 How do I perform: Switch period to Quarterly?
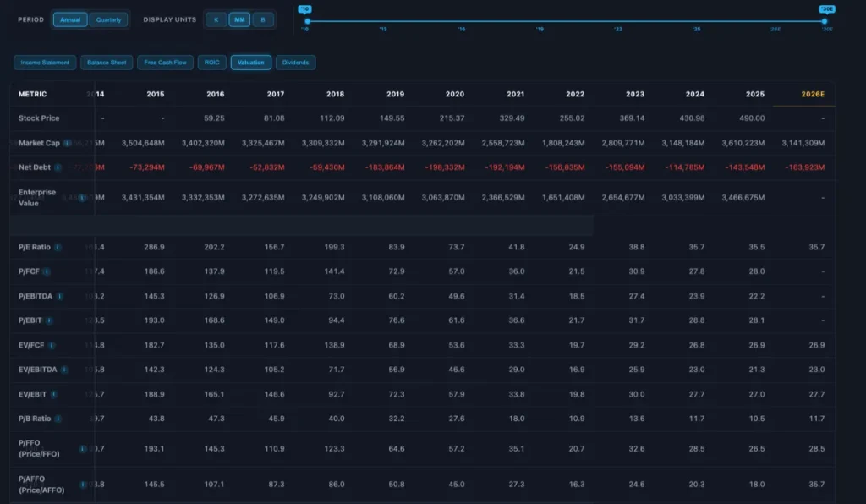[x=108, y=20]
